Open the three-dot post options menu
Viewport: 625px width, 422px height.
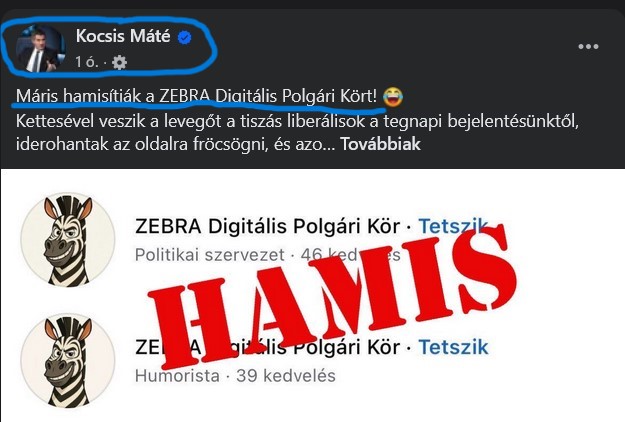[588, 46]
